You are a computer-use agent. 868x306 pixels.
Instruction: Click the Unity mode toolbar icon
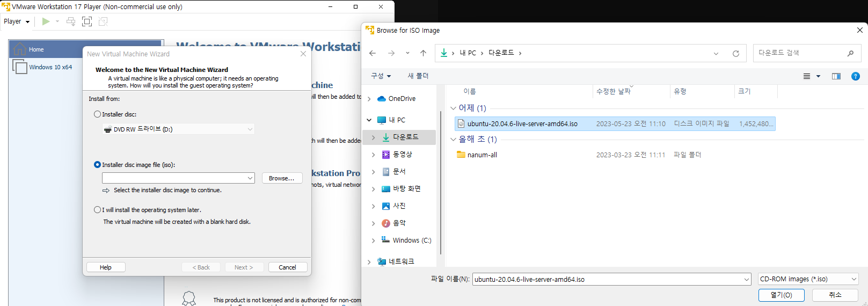(x=103, y=21)
